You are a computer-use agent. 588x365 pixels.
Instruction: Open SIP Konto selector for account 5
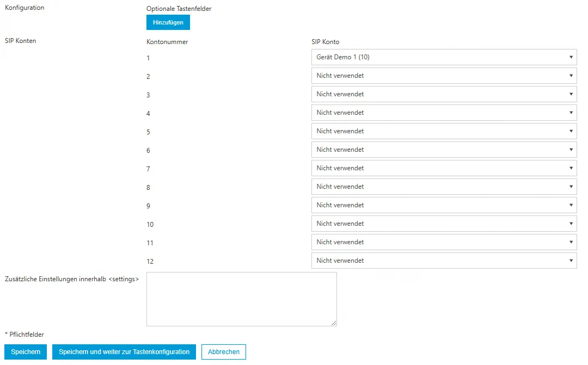(x=443, y=131)
